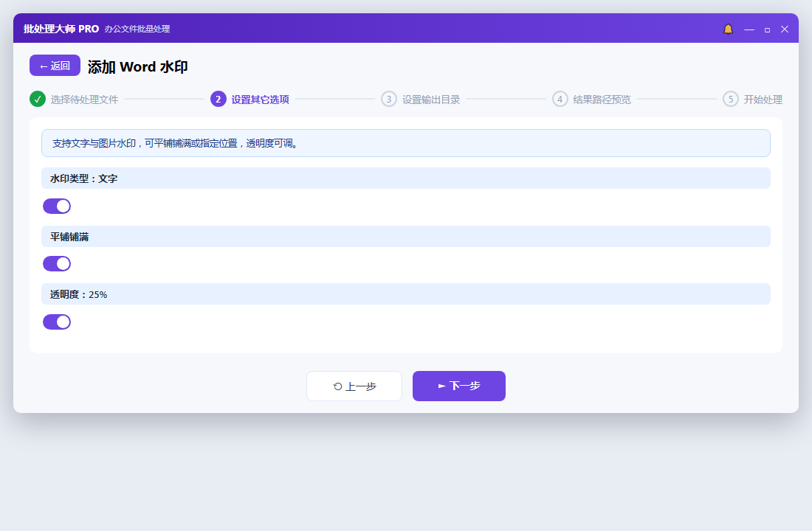Toggle the 透明度 25% switch
Image resolution: width=812 pixels, height=531 pixels.
point(57,322)
